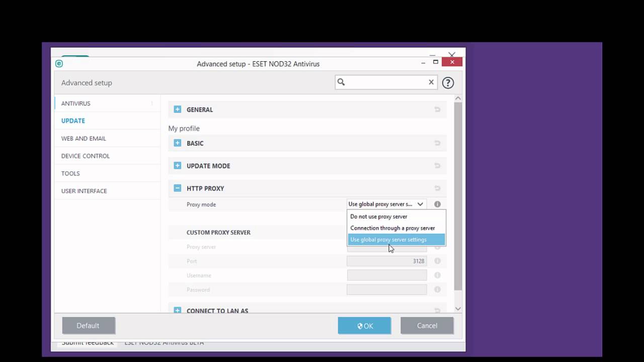Viewport: 644px width, 362px height.
Task: Revert the UPDATE MODE section with undo arrow
Action: [x=437, y=166]
